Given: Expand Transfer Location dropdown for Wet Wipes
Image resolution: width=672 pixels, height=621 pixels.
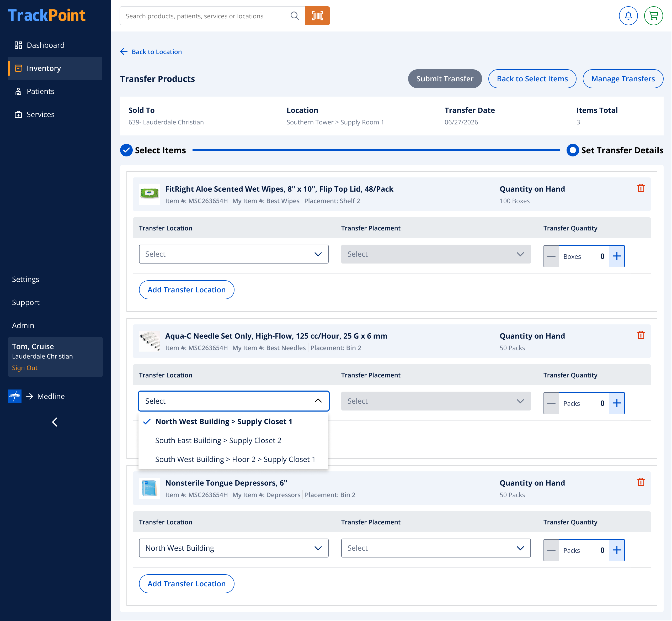Looking at the screenshot, I should point(234,254).
